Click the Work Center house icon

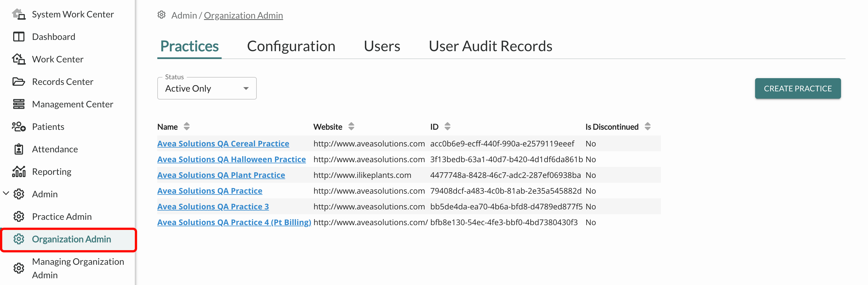pos(19,59)
